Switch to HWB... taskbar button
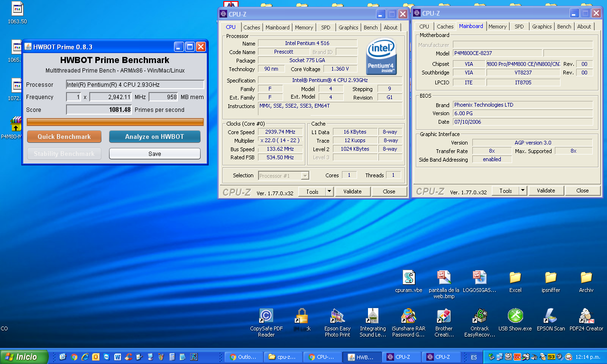This screenshot has width=607, height=364. (362, 357)
